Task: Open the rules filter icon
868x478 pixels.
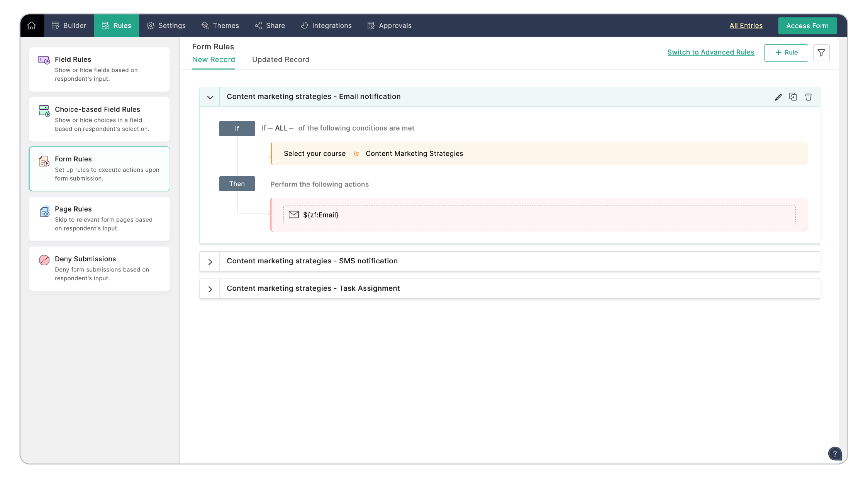Action: [x=821, y=53]
